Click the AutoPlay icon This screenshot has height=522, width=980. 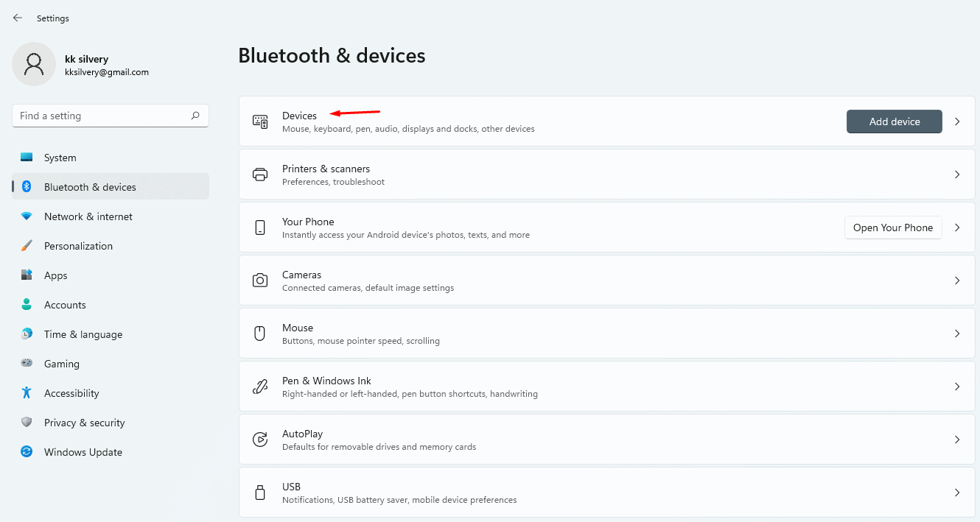click(259, 440)
